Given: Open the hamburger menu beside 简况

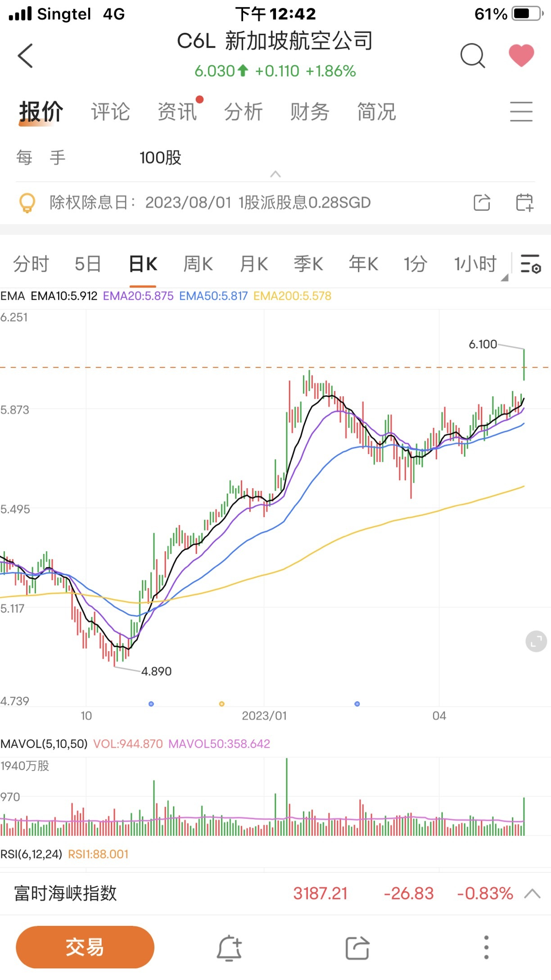Looking at the screenshot, I should point(521,112).
